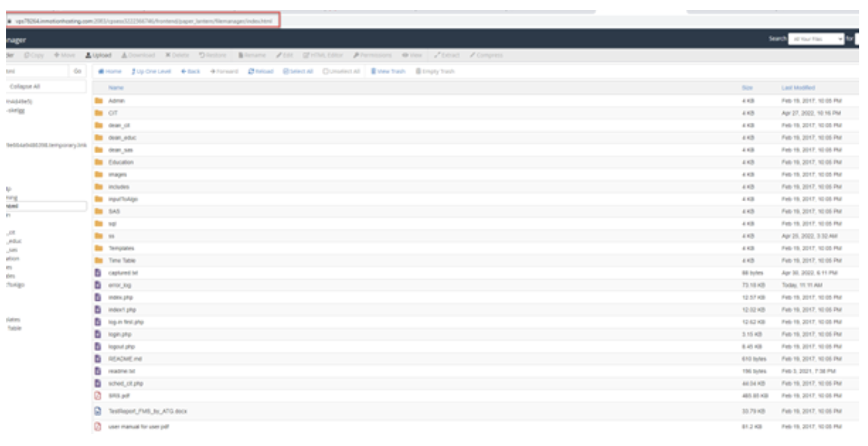Click the SRS.pdf file icon
This screenshot has height=446, width=868.
tap(97, 396)
